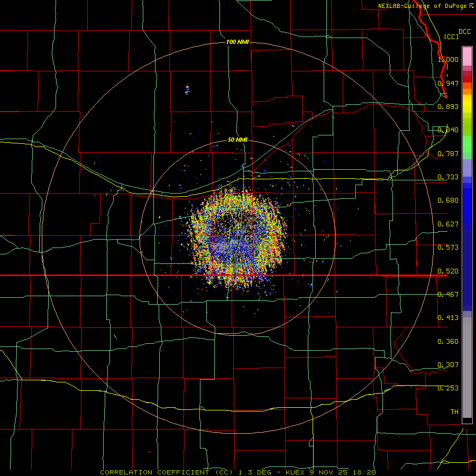The image size is (476, 476).
Task: Click the DCC label above the legend
Action: pos(465,32)
